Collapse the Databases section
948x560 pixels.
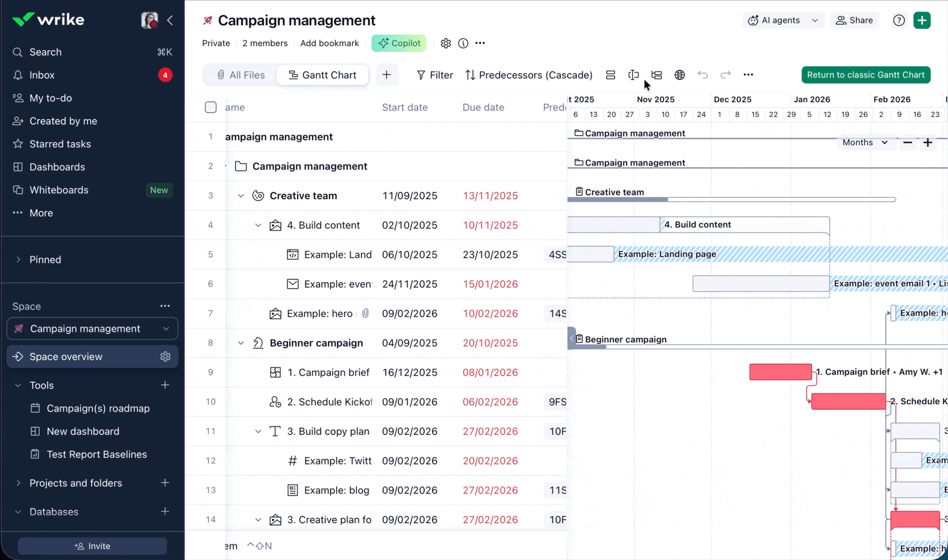[18, 512]
